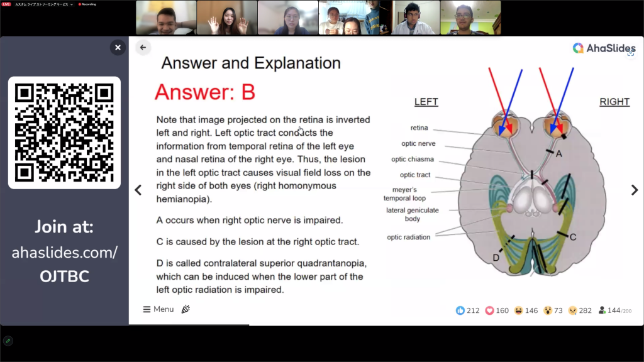This screenshot has height=362, width=644.
Task: Click the pen annotation icon at bottom left
Action: (8, 341)
